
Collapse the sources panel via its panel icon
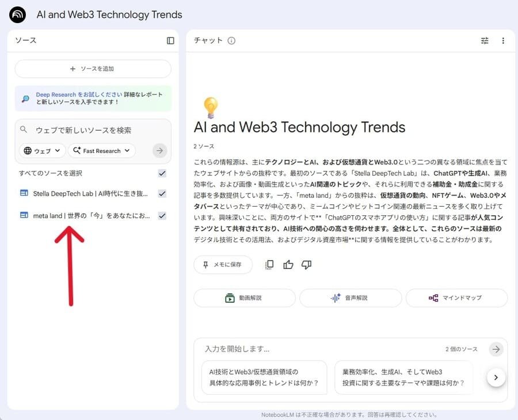point(169,40)
